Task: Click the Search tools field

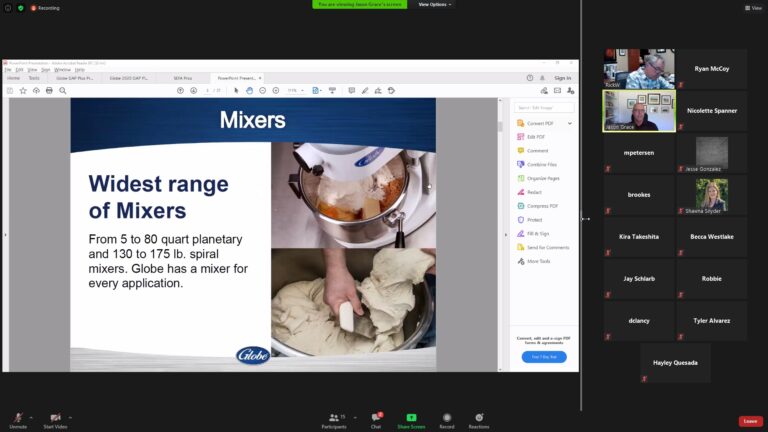Action: (x=544, y=107)
